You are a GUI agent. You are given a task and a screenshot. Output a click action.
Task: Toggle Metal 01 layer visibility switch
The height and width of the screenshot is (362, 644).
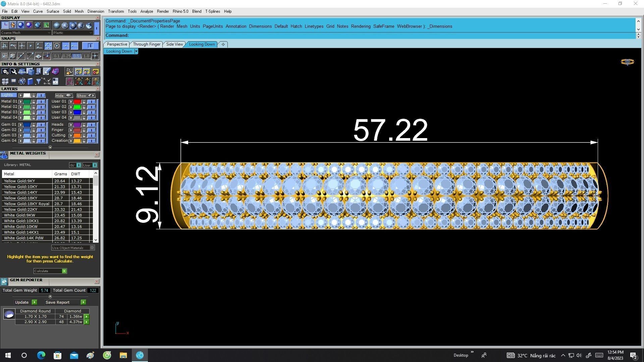point(41,102)
